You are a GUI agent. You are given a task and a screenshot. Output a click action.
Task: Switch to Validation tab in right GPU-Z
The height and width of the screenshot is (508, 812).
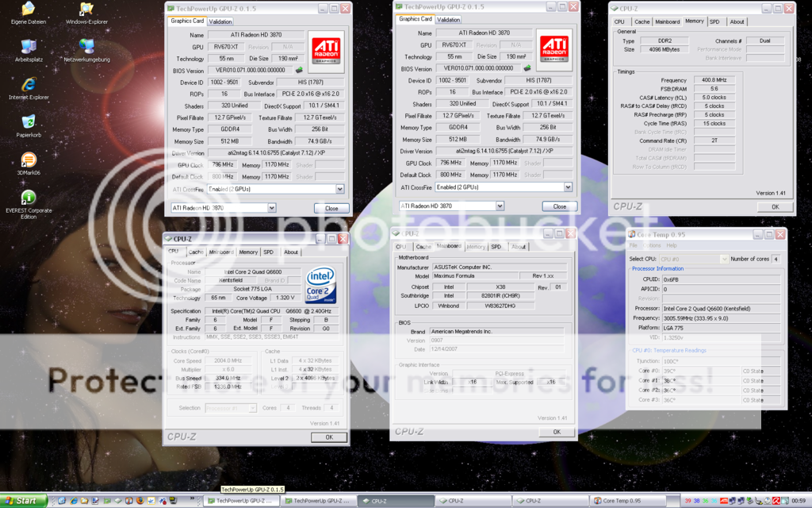448,20
